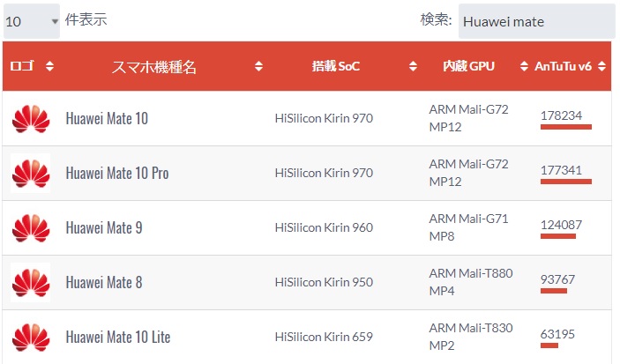Click the AnTuTu v6 column header label
This screenshot has height=364, width=620.
coord(563,66)
